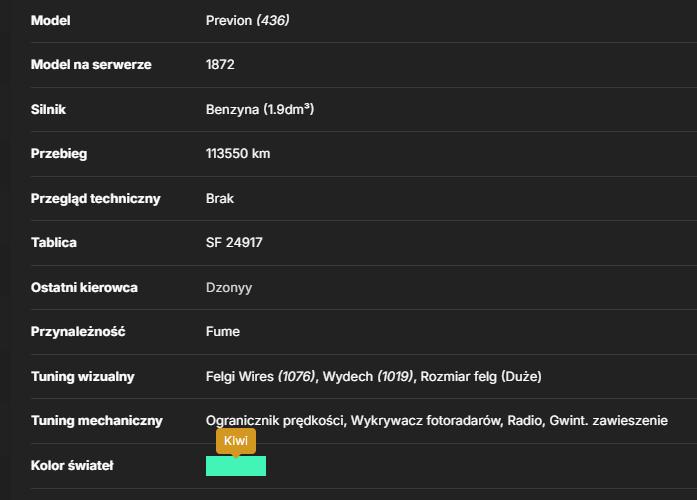
Task: Click the Wydech (1019) tuning entry
Action: pyautogui.click(x=368, y=376)
